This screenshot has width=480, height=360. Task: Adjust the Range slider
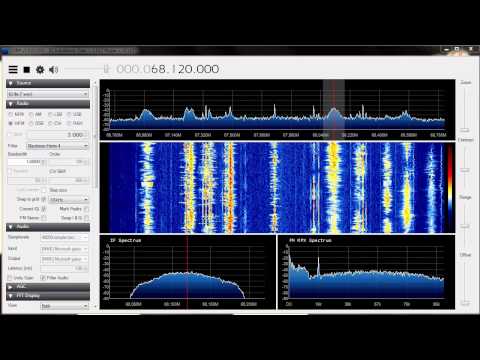point(465,225)
